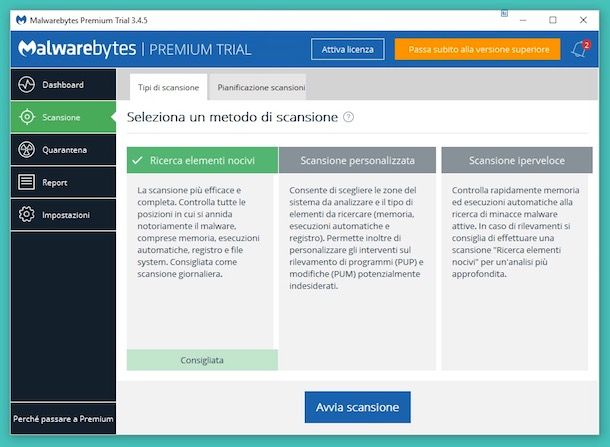Click the Malwarebytes header logo
The image size is (610, 447).
click(x=77, y=49)
